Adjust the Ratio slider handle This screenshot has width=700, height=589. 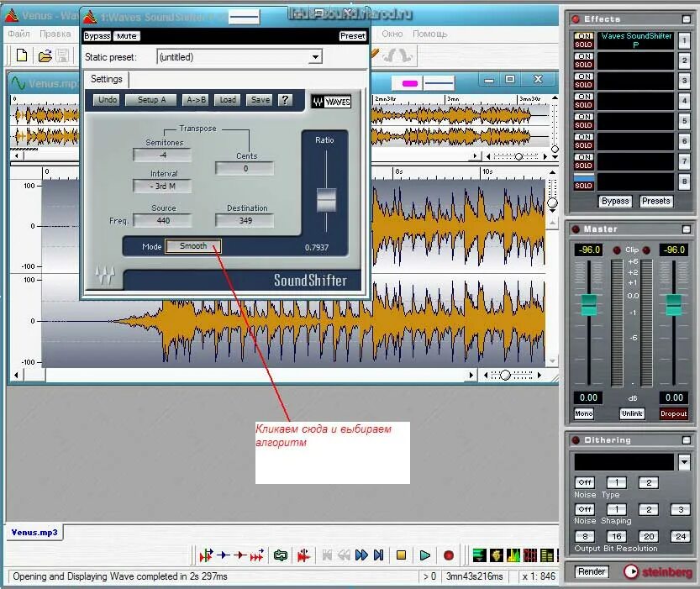326,200
